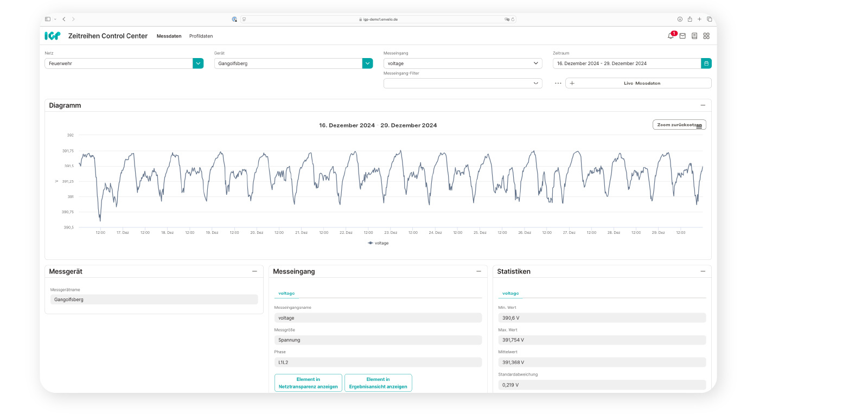Image resolution: width=868 pixels, height=420 pixels.
Task: Open the Gerät dropdown arrow next to Gangolfsberg
Action: 368,63
